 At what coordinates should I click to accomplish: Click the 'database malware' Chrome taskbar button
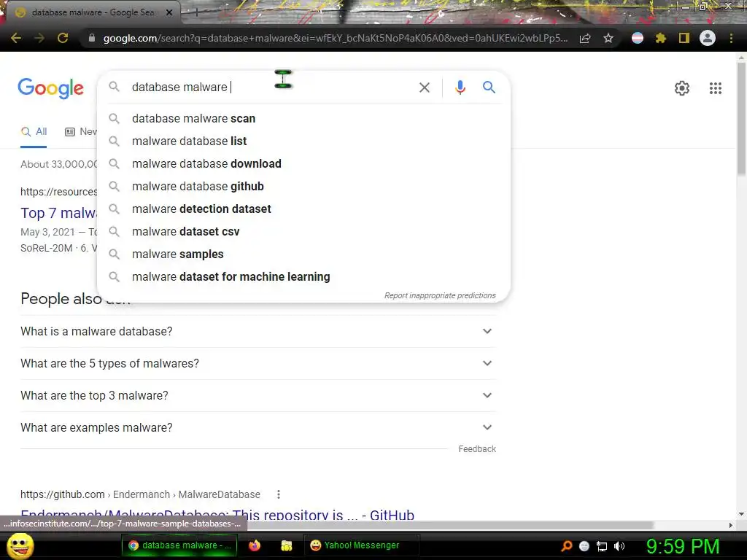(179, 545)
